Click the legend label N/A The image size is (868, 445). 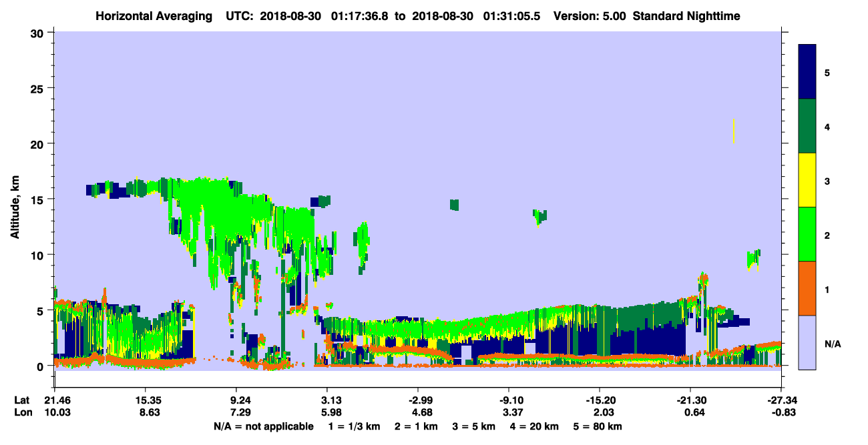833,344
